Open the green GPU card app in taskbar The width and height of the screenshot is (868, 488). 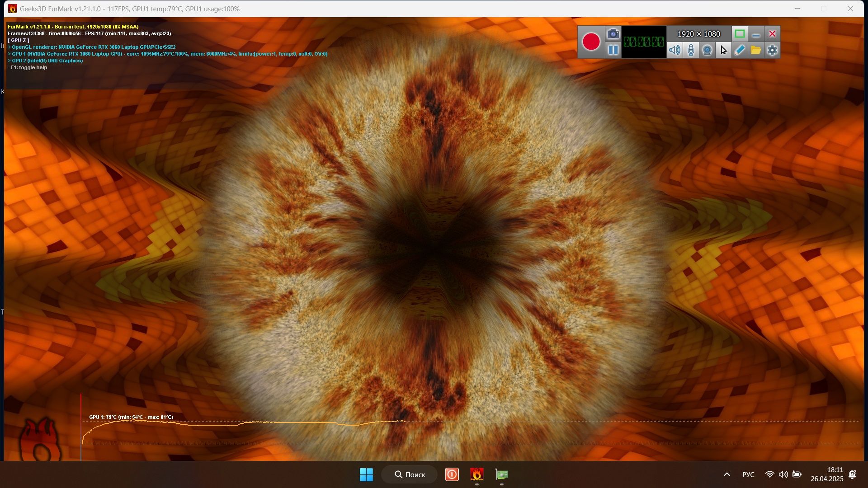pos(502,474)
